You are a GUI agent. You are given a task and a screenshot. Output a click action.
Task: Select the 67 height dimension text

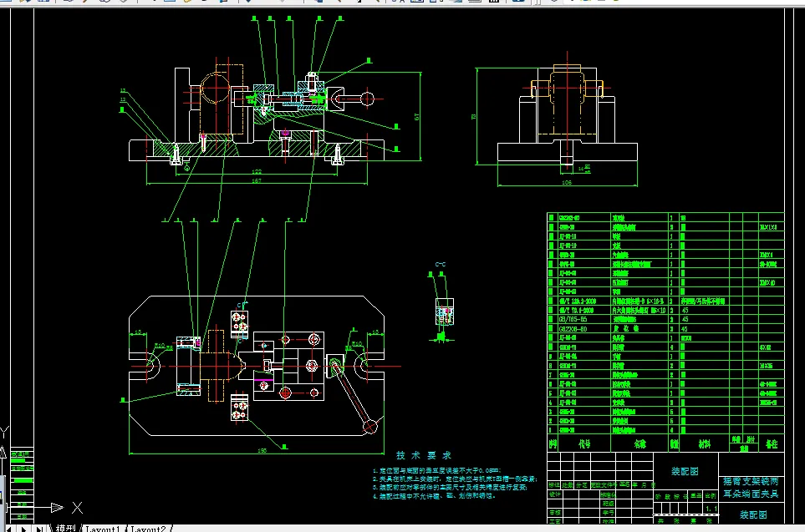[416, 117]
